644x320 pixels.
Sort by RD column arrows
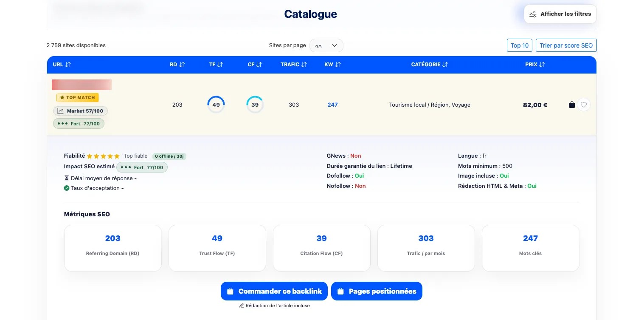(182, 65)
